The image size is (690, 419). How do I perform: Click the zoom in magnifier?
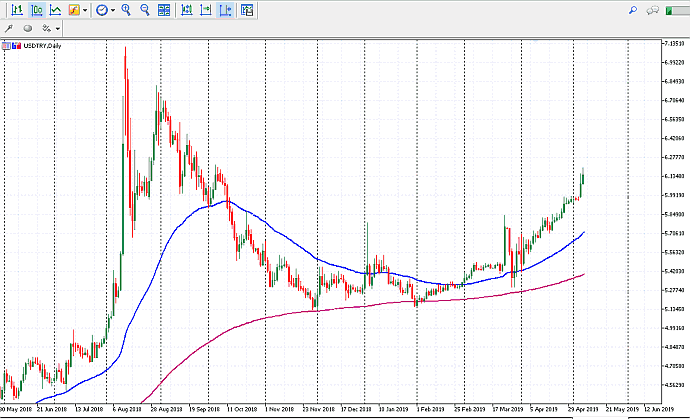tap(126, 10)
